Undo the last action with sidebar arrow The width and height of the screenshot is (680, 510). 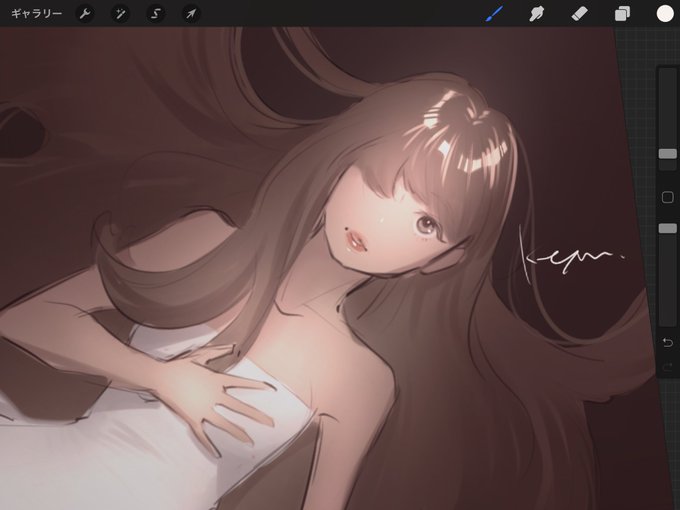pyautogui.click(x=668, y=343)
